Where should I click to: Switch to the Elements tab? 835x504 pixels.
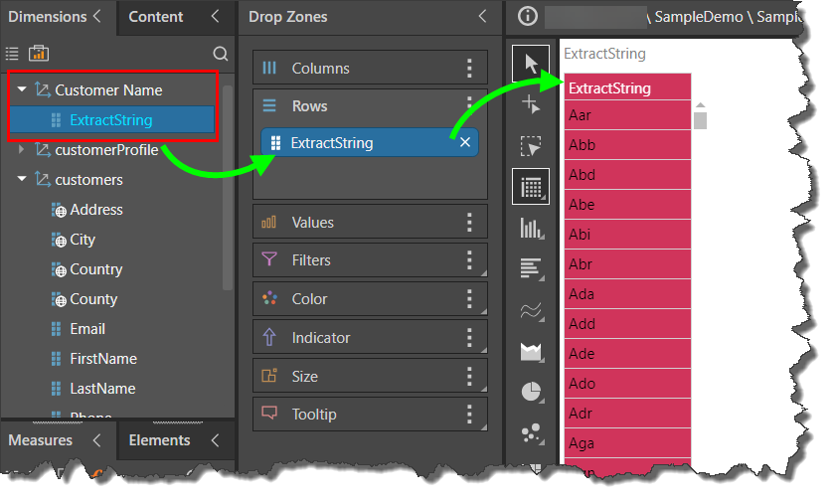(159, 440)
